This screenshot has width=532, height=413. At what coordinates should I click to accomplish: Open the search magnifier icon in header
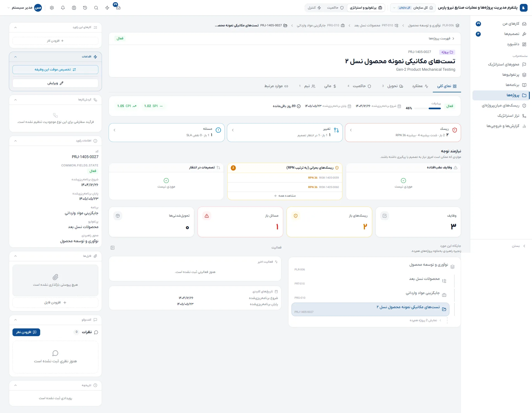pyautogui.click(x=96, y=8)
